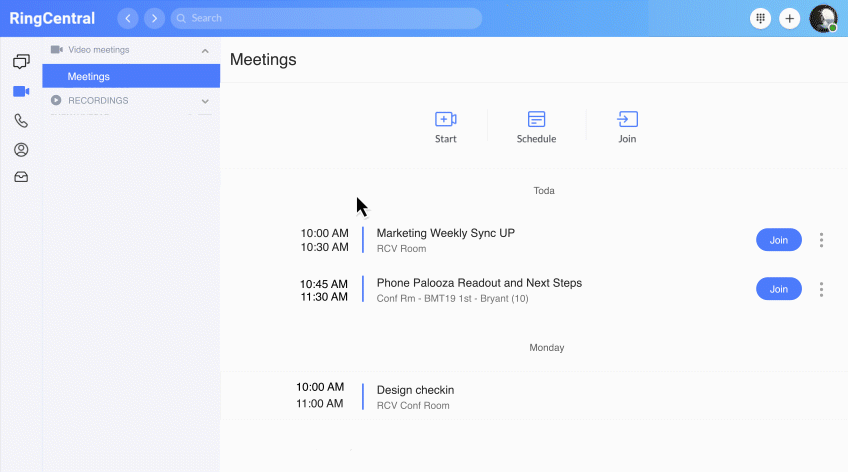
Task: Join the Marketing Weekly Sync UP meeting
Action: pos(778,240)
